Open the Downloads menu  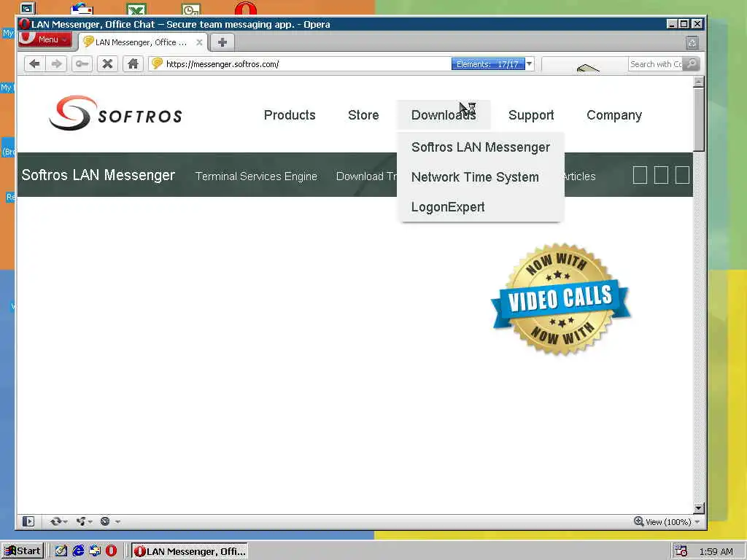coord(444,115)
